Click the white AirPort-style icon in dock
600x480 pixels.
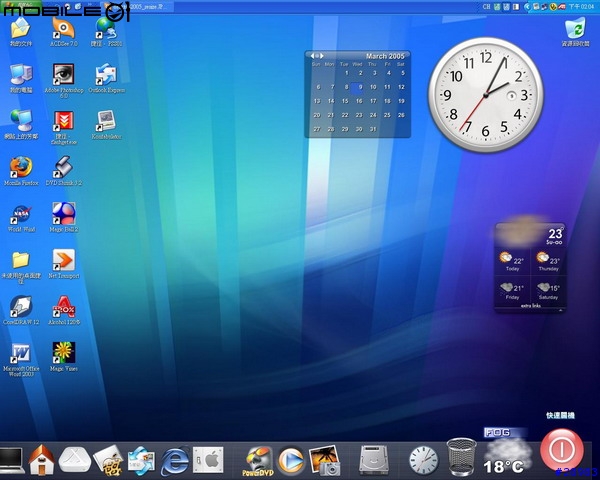pyautogui.click(x=75, y=460)
